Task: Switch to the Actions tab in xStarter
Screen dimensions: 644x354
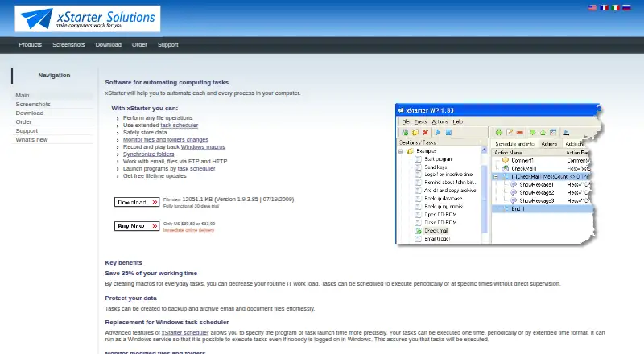Action: click(x=549, y=144)
